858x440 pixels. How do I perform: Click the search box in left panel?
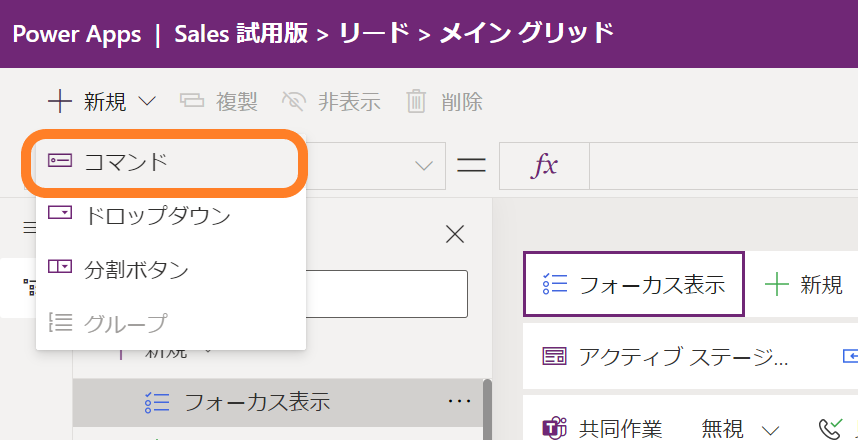pos(386,294)
